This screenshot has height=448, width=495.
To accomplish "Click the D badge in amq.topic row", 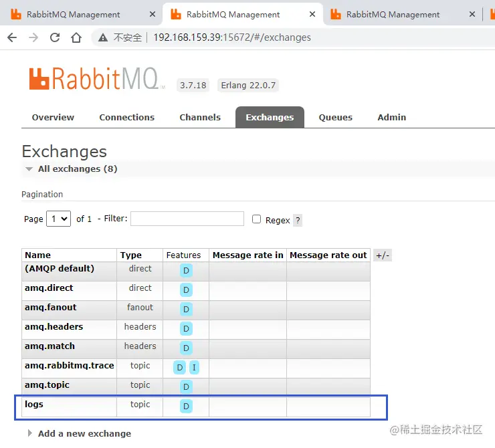I will click(186, 386).
